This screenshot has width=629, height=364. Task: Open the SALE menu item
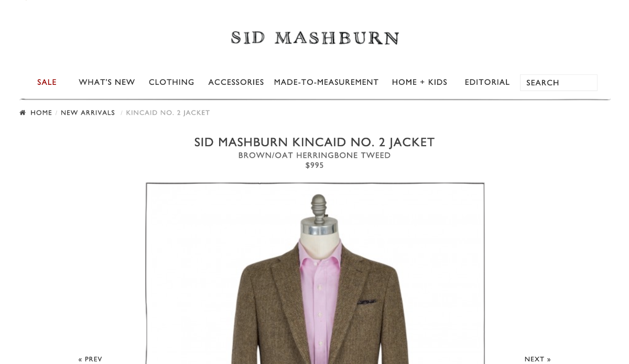click(47, 82)
